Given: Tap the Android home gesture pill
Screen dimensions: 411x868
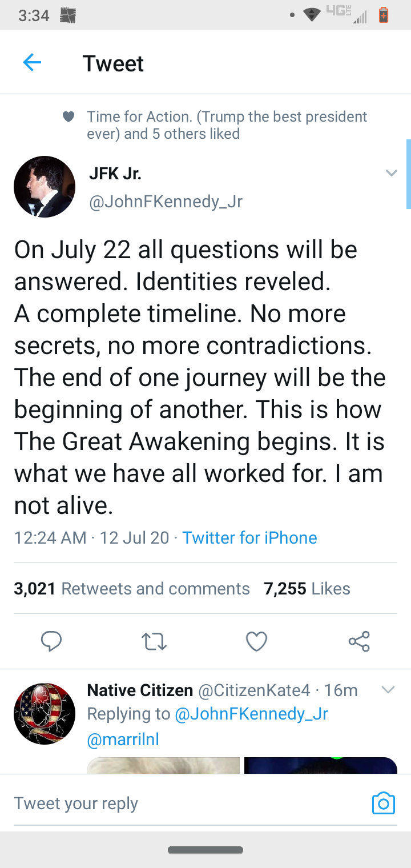Looking at the screenshot, I should tap(205, 850).
